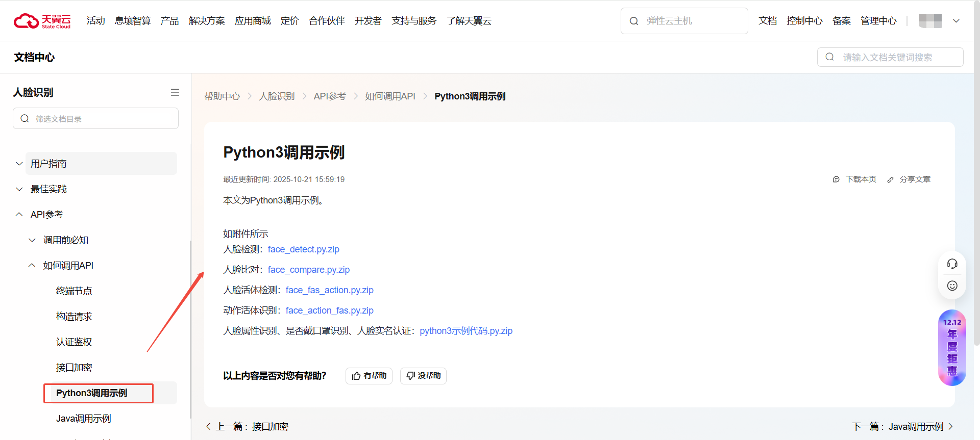Expand the 最佳实践 tree section
Screen dimensions: 980x440
19,189
